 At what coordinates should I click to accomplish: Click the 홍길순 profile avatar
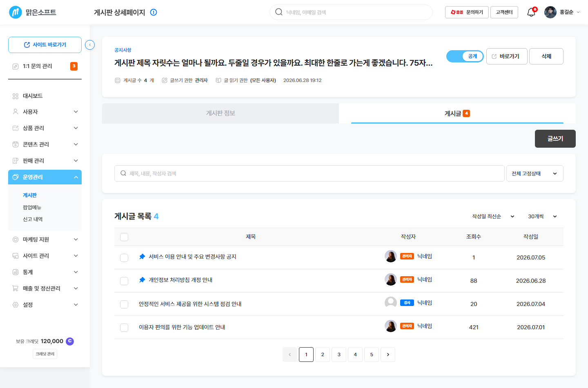coord(550,12)
